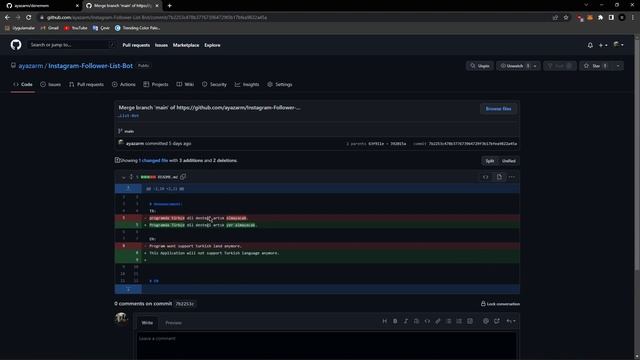The image size is (640, 360).
Task: Open the ayazarm committer link
Action: pyautogui.click(x=135, y=144)
